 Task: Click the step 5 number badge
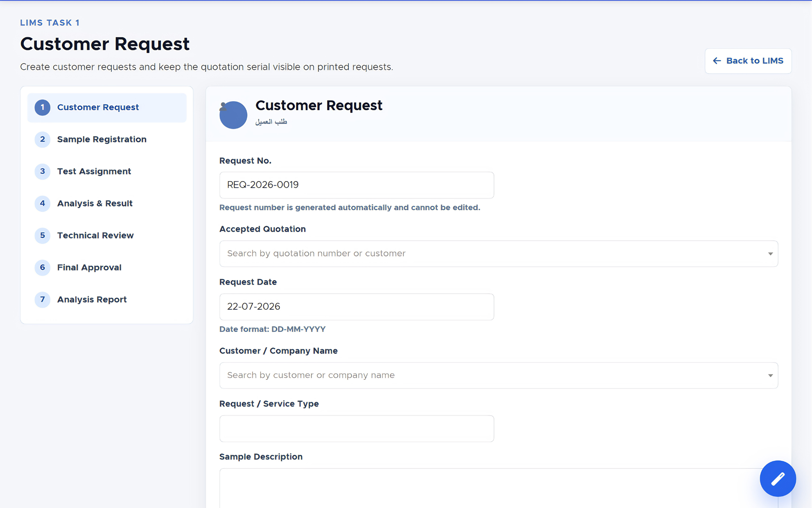click(42, 236)
